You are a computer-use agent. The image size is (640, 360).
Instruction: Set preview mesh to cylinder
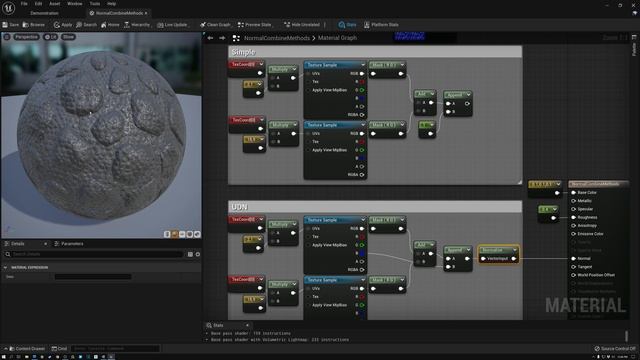167,234
